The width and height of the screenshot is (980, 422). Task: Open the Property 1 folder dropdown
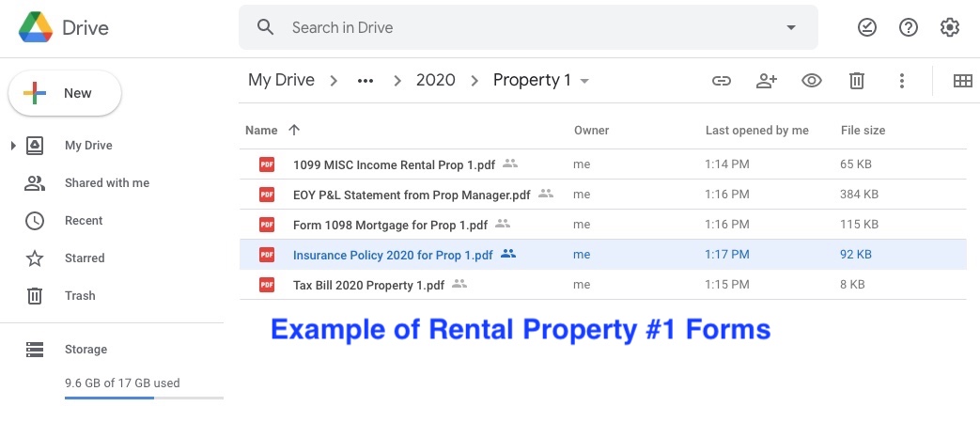click(x=585, y=82)
